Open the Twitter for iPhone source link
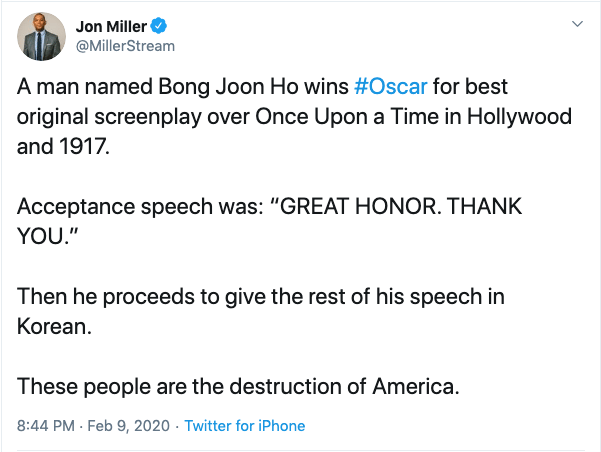Viewport: 601px width, 452px height. [x=245, y=425]
